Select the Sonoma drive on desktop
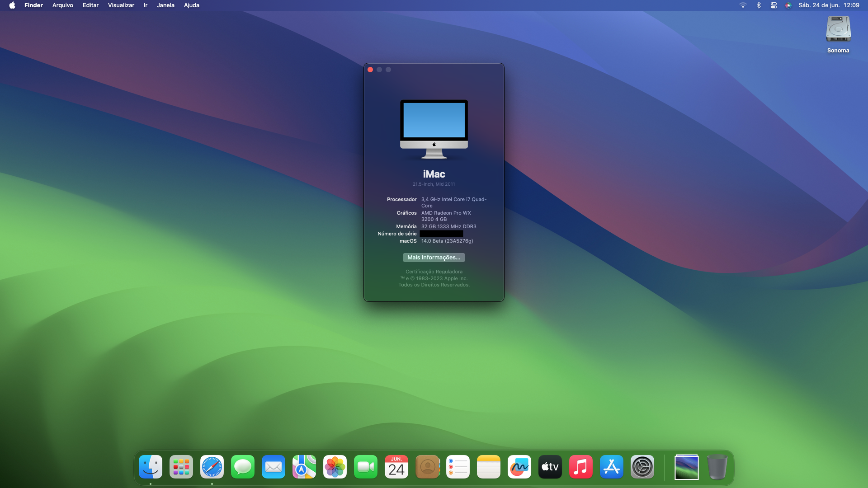Viewport: 868px width, 488px height. (838, 30)
